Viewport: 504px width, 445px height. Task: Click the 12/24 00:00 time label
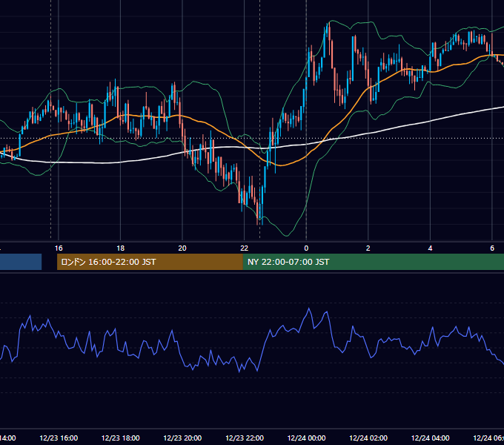tap(306, 438)
